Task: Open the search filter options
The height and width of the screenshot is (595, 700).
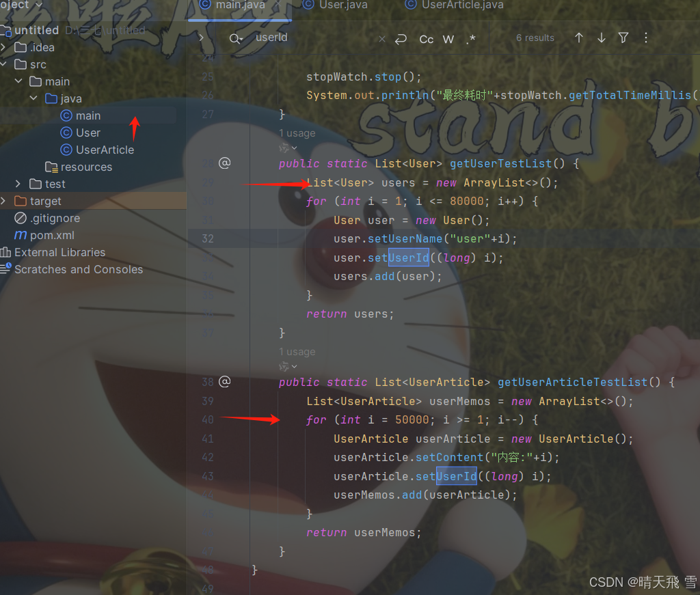Action: (623, 38)
